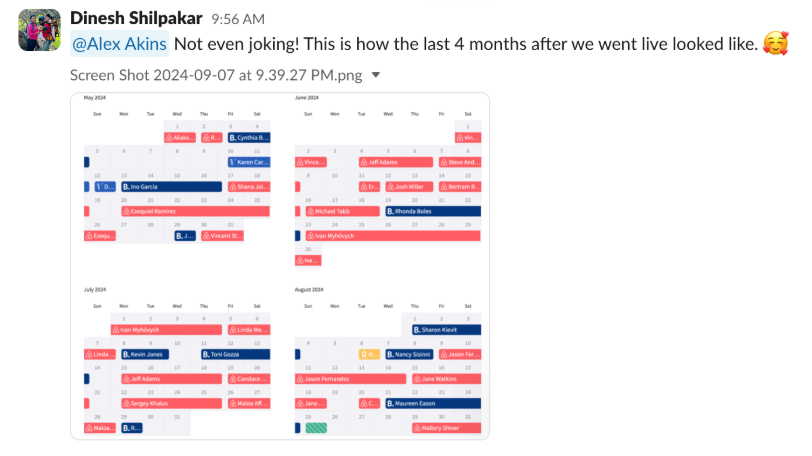Open the 9:56 AM message timestamp
Viewport: 812px width, 456px height.
coord(238,19)
